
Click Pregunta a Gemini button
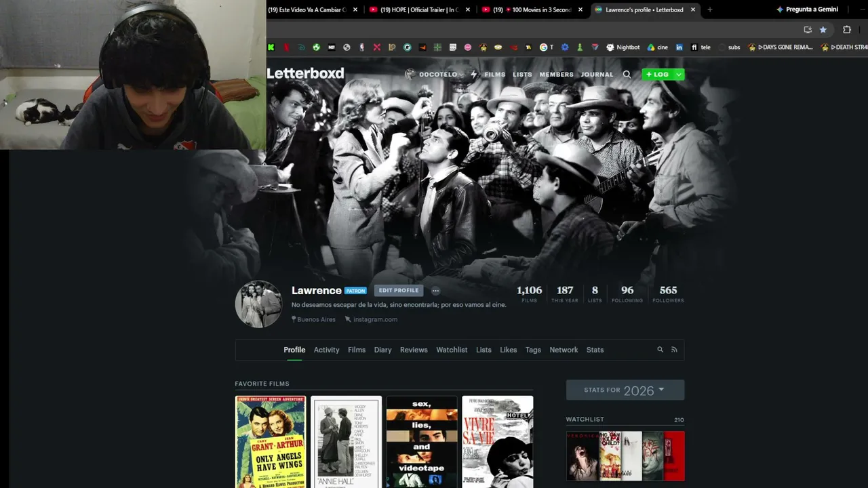(x=808, y=9)
